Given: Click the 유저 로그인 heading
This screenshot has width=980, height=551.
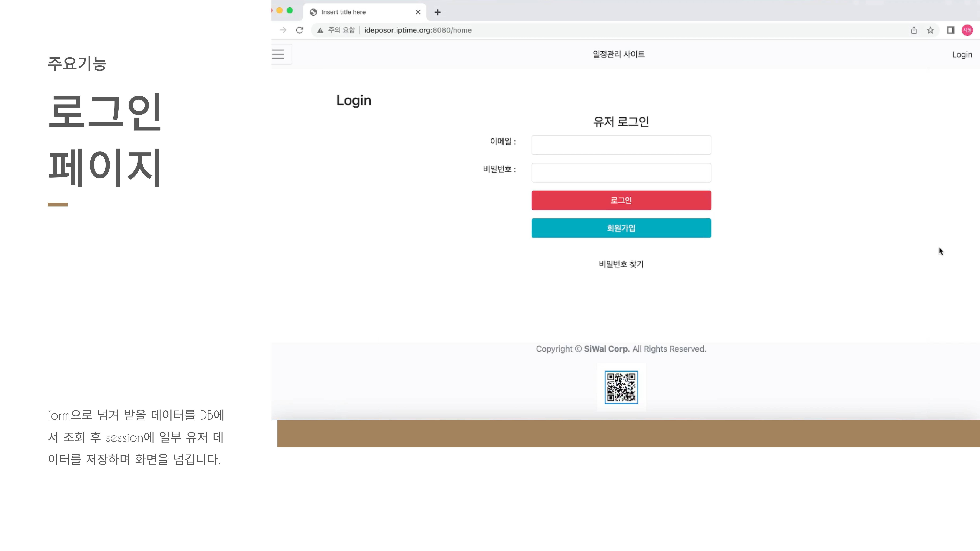Looking at the screenshot, I should coord(621,122).
